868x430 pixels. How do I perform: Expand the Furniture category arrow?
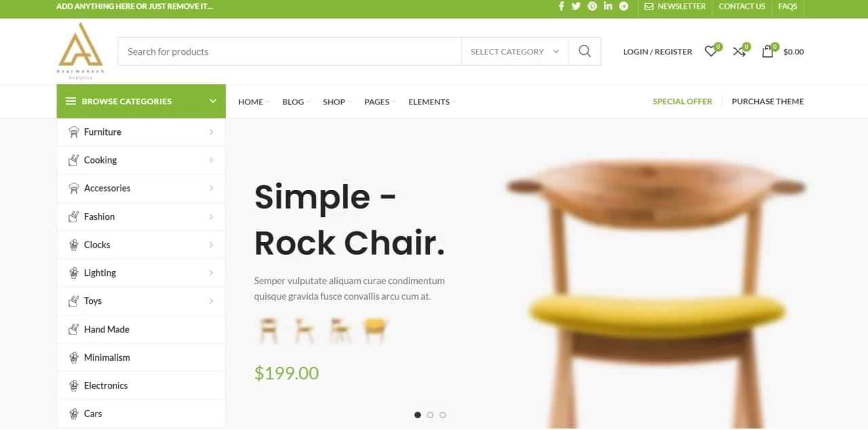(x=211, y=132)
